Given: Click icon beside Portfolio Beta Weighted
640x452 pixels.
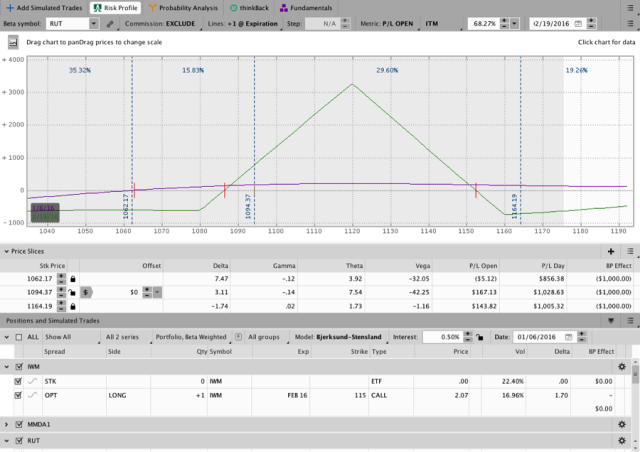Looking at the screenshot, I should (238, 337).
